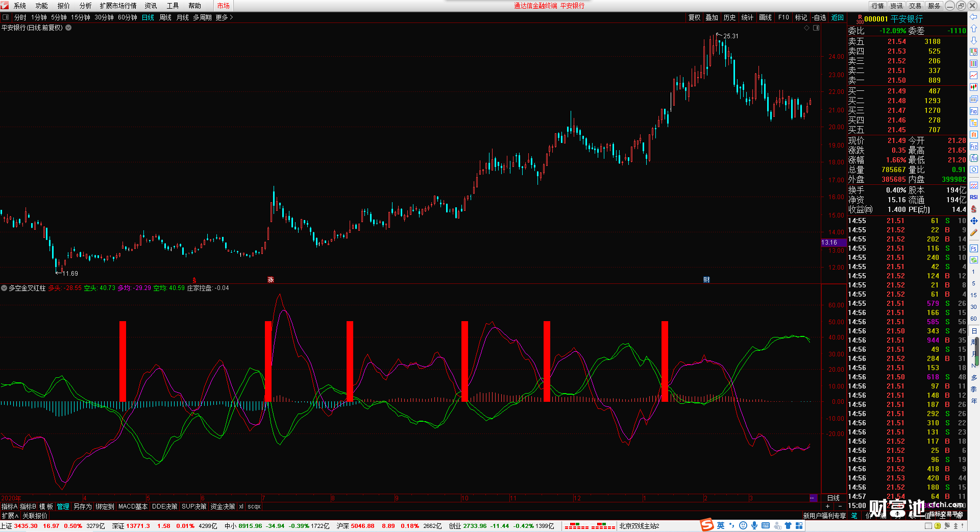Switch to 周线 weekly period
Screen dimensions: 980x532
[x=165, y=17]
